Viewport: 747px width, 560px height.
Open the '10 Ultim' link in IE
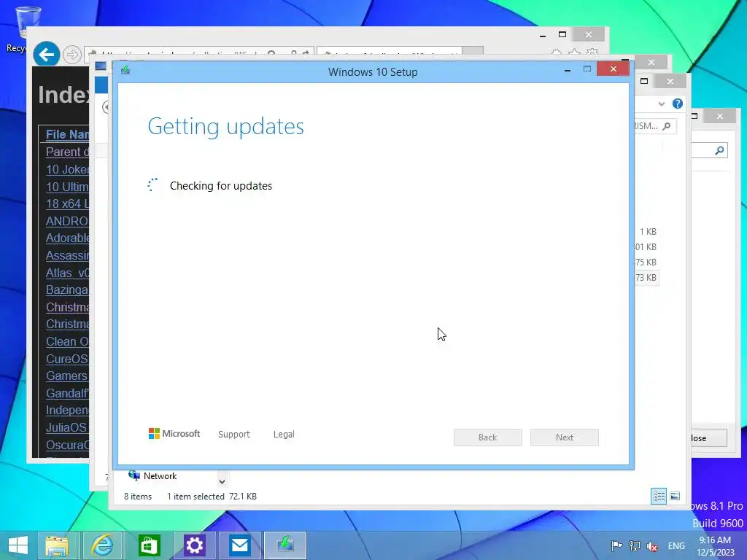tap(67, 187)
